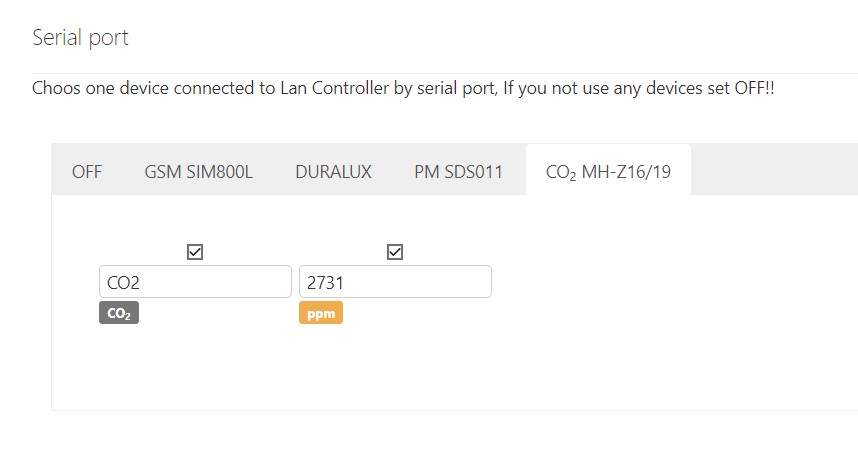
Task: Click the orange ppm unit badge
Action: [x=320, y=314]
